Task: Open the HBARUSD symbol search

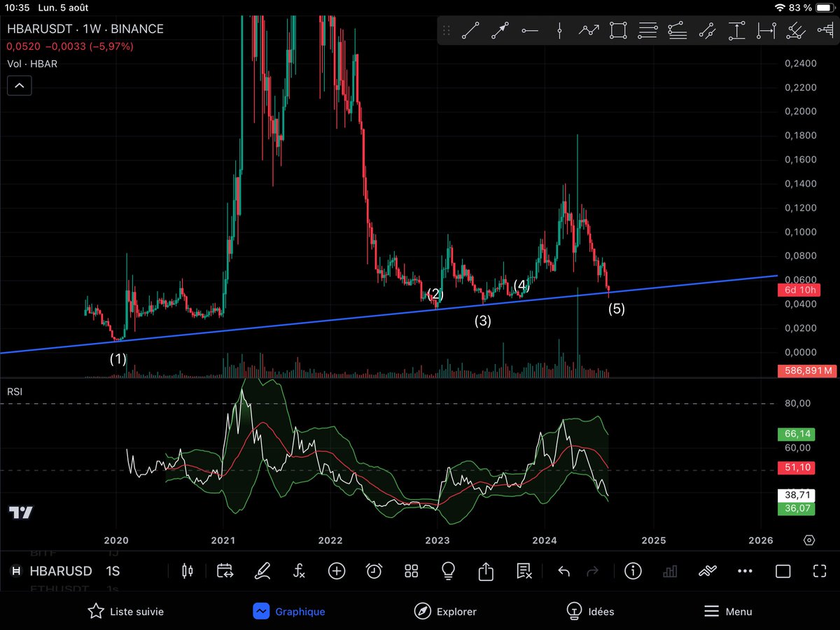Action: coord(60,571)
